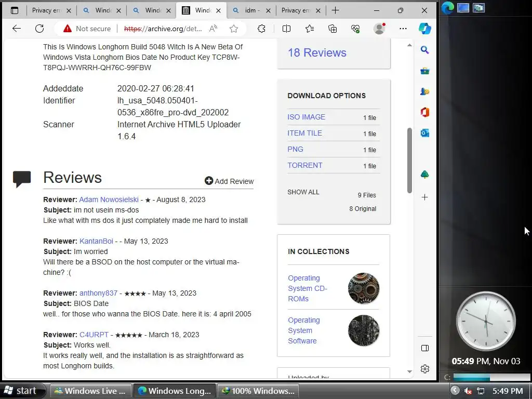The width and height of the screenshot is (532, 399).
Task: Open the Favorites list icon
Action: [x=310, y=29]
